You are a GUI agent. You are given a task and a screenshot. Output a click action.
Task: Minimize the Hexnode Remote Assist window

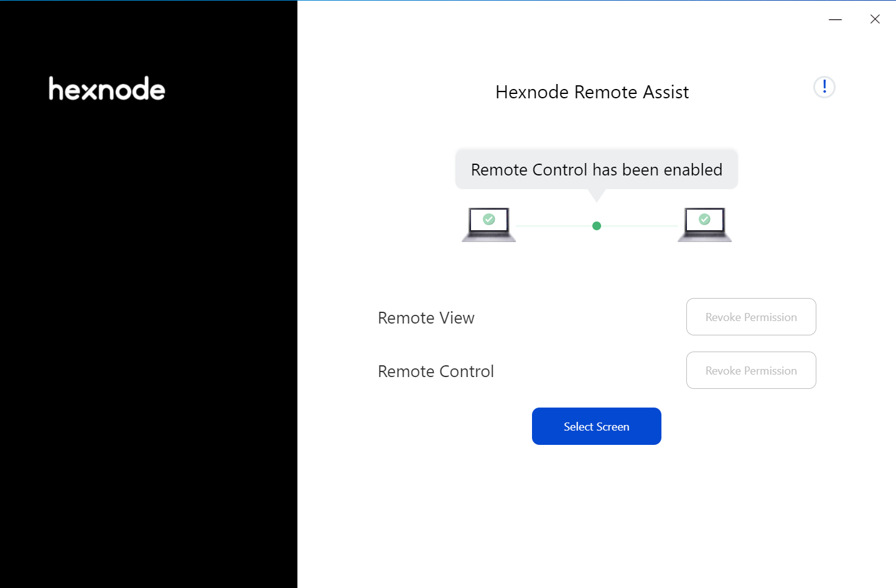[835, 19]
